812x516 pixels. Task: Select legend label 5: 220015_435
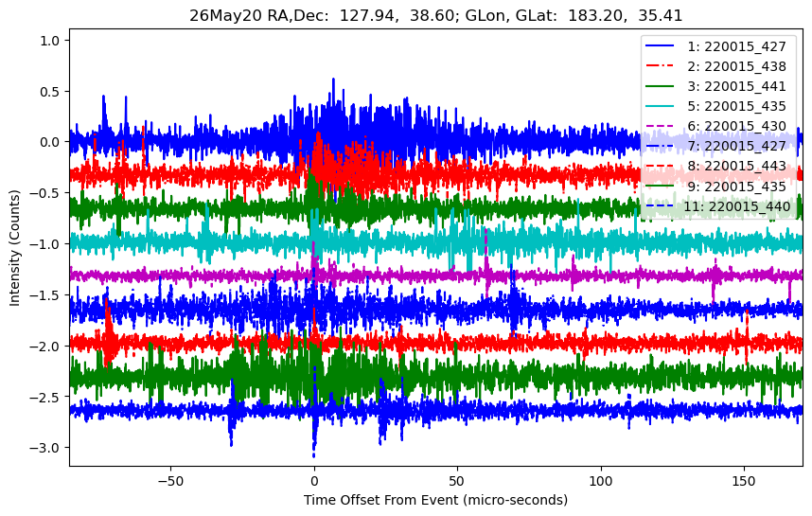(736, 106)
